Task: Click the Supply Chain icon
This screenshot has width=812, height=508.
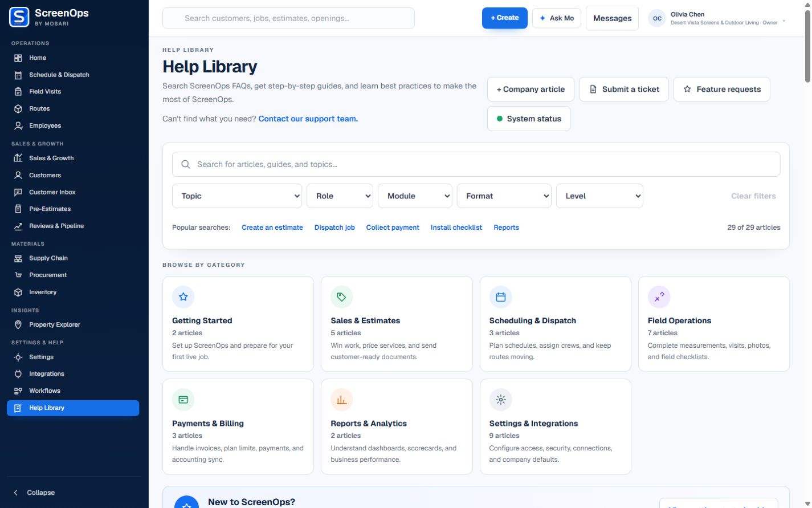Action: (x=18, y=258)
